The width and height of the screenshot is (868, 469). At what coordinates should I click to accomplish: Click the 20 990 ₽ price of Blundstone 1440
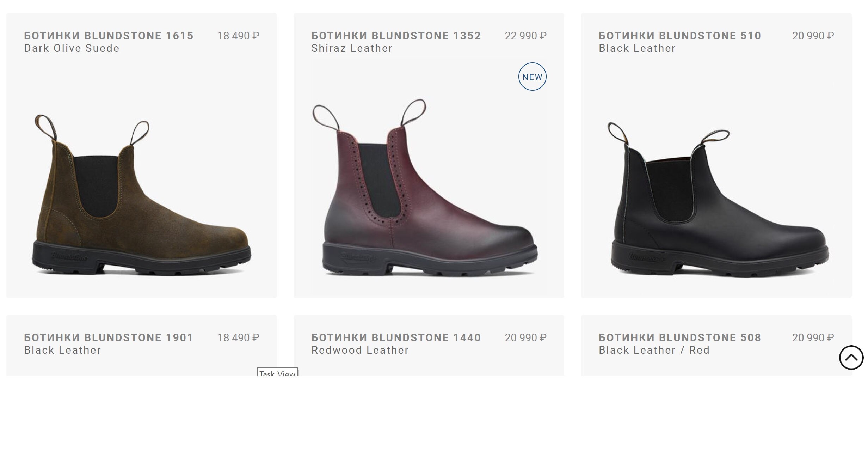point(525,338)
